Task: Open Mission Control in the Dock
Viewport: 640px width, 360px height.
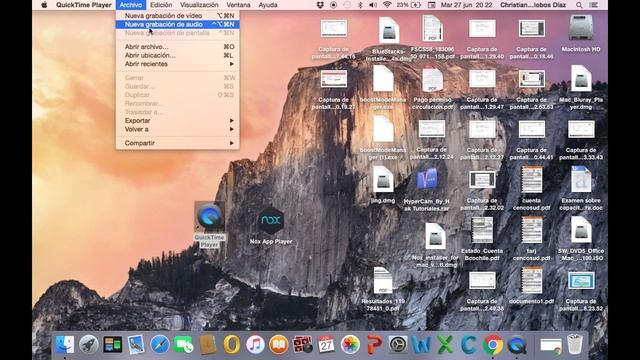Action: point(112,344)
